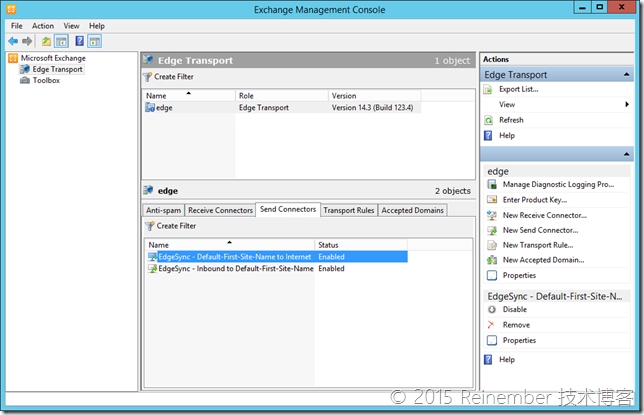Open Manage Diagnostic Logging Properties action
Image resolution: width=644 pixels, height=415 pixels.
click(558, 184)
